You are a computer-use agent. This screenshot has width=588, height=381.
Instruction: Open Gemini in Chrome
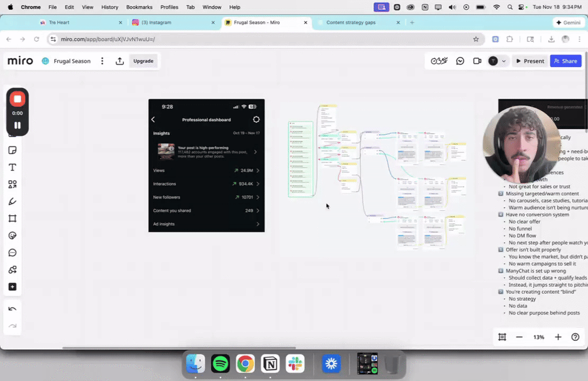click(x=568, y=22)
